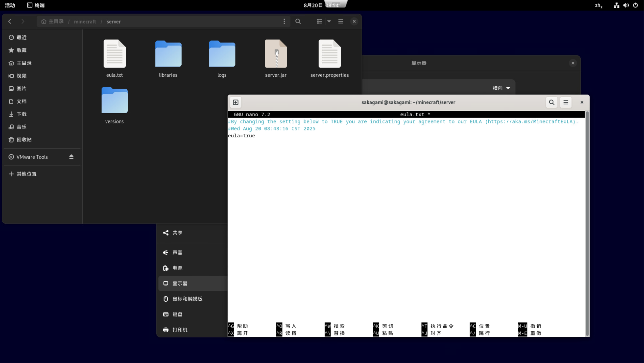Select 回收站 in the sidebar
The width and height of the screenshot is (644, 363).
24,140
